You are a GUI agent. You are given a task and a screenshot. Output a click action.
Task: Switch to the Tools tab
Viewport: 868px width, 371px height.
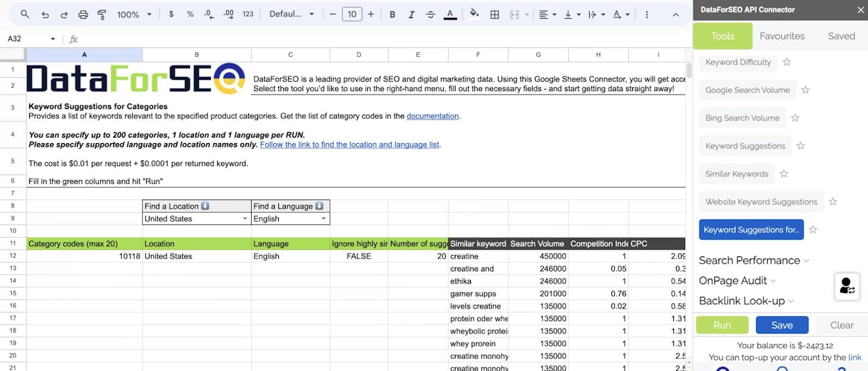point(723,36)
